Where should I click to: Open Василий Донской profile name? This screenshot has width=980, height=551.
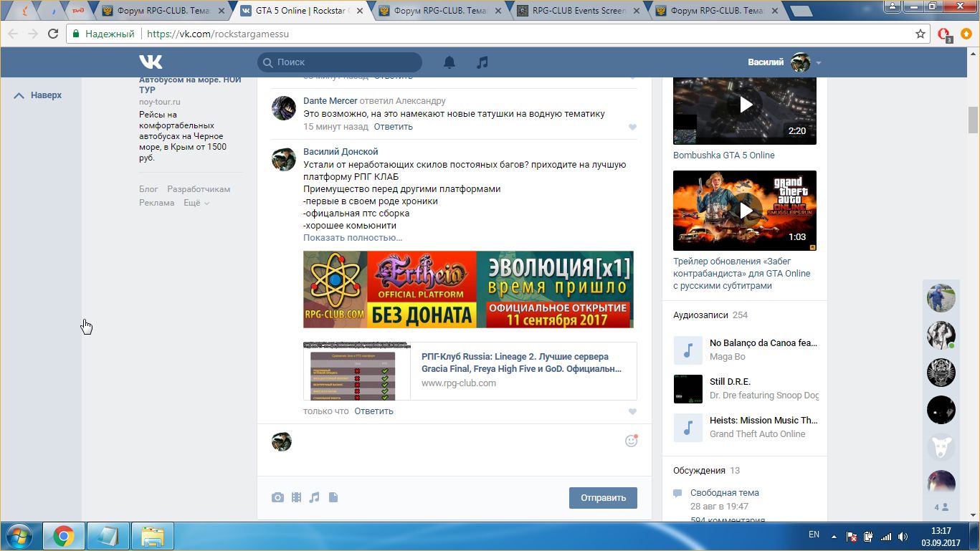tap(341, 152)
